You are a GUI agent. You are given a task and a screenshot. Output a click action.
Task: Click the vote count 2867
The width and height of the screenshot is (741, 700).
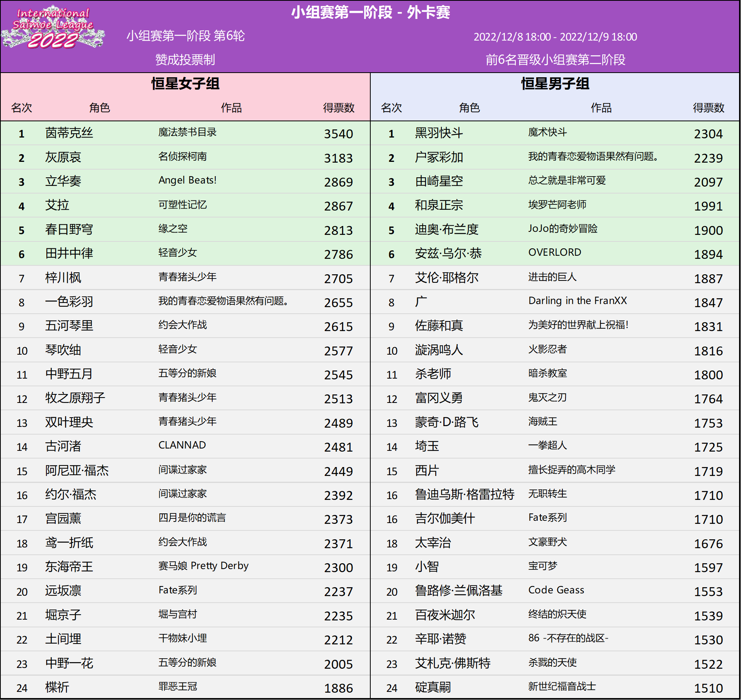[339, 206]
